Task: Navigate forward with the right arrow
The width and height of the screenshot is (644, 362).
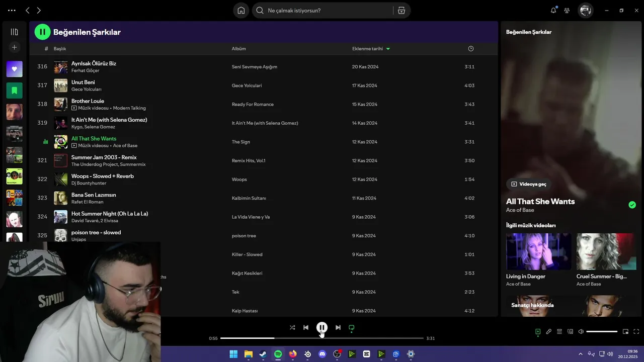Action: tap(39, 10)
